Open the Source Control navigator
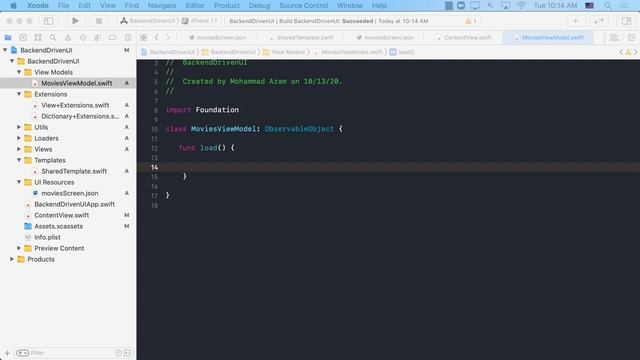 coord(23,38)
